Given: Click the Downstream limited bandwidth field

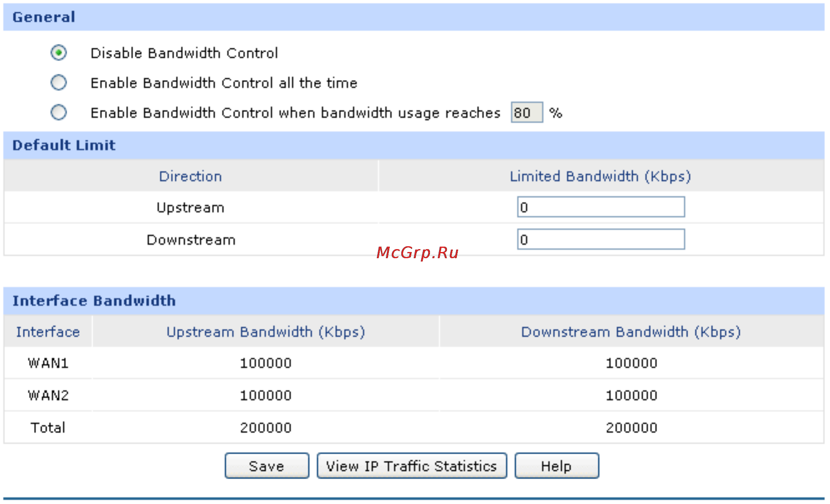Looking at the screenshot, I should pyautogui.click(x=601, y=239).
